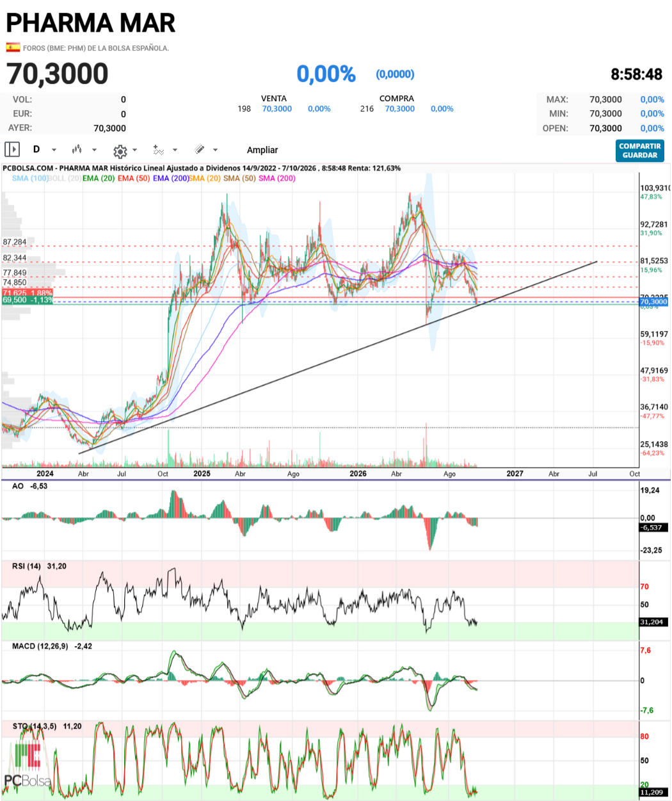Screen dimensions: 672x801
Task: Click the 2025 label on time axis
Action: [202, 474]
